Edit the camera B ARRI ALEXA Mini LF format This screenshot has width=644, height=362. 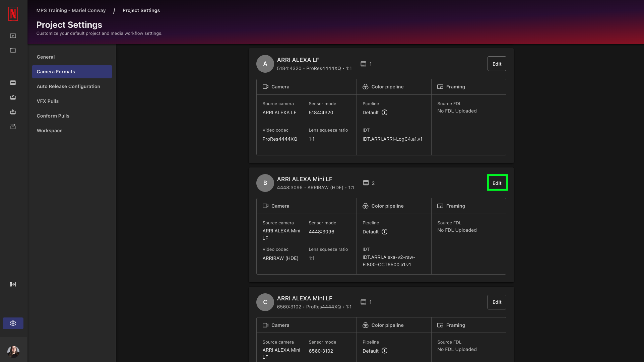(x=497, y=183)
